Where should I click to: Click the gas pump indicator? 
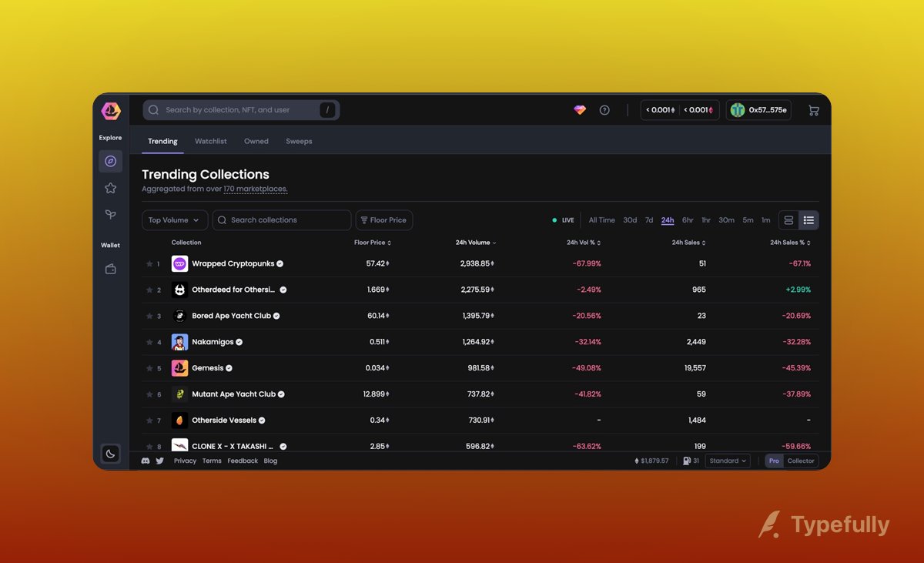(691, 461)
